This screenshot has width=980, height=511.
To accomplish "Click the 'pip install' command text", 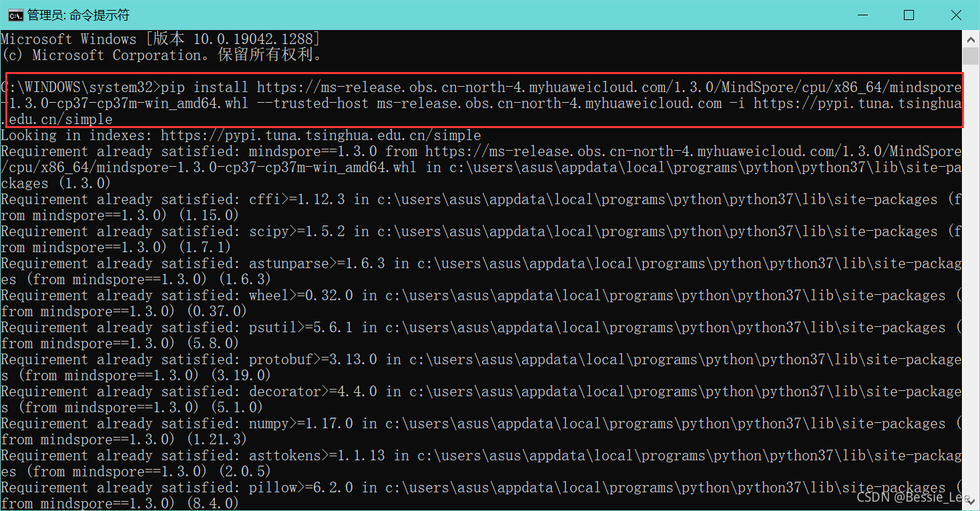I will [205, 87].
